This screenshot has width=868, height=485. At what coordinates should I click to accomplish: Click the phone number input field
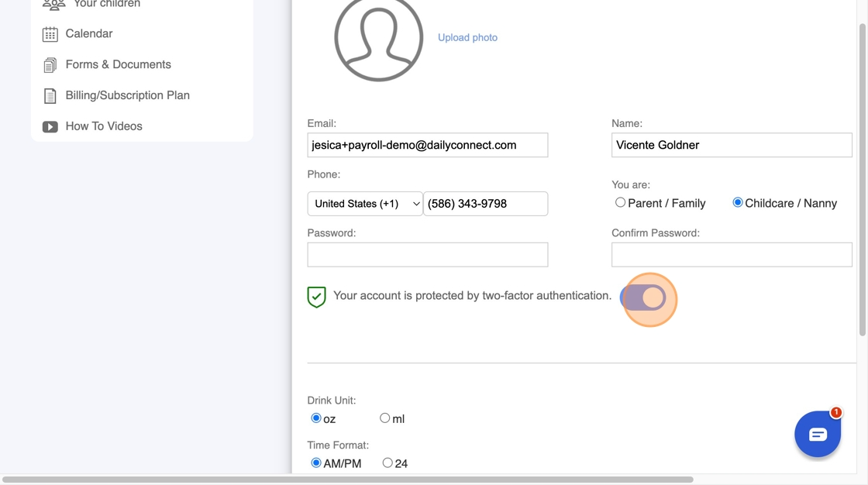[x=485, y=204]
